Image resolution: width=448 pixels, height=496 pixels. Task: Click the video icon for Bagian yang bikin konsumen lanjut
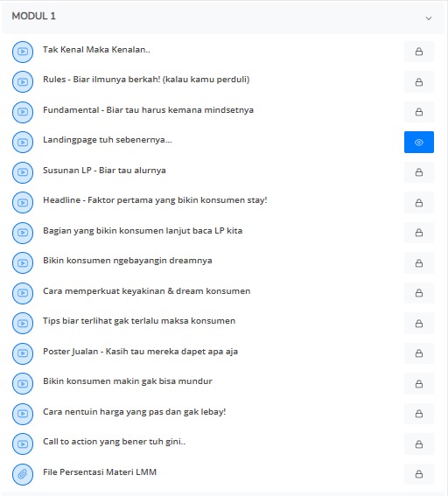pyautogui.click(x=23, y=233)
